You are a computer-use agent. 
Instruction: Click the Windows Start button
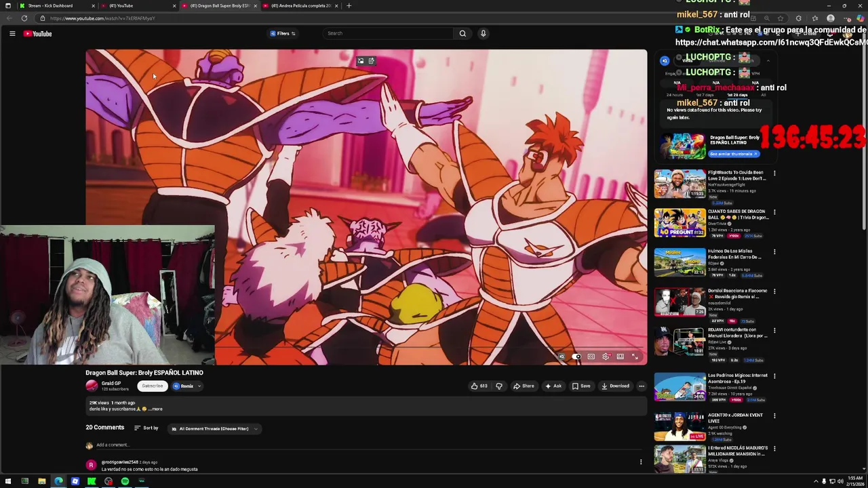[8, 481]
